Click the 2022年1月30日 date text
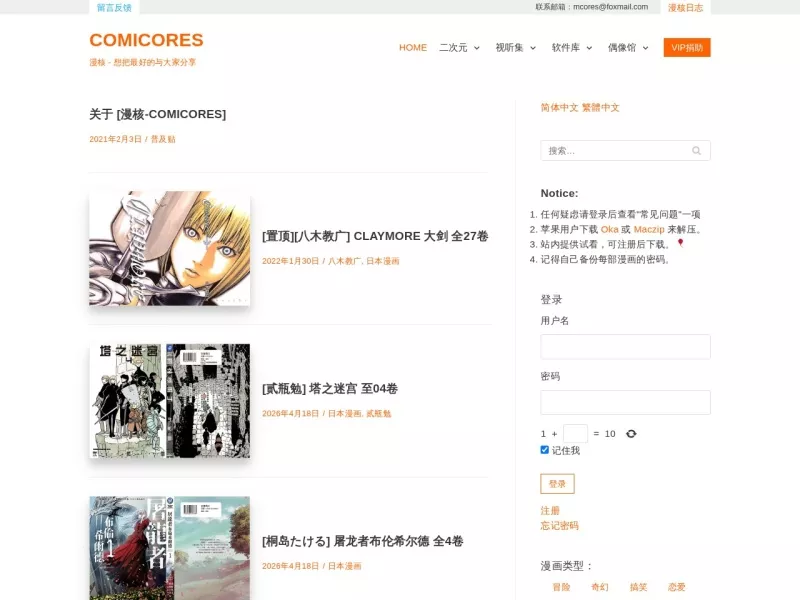 pos(290,261)
